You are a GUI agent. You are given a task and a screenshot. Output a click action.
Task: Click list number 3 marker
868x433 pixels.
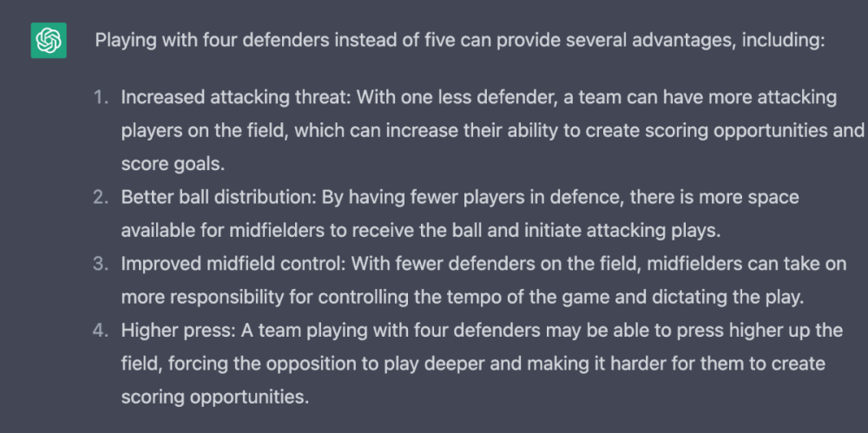pos(102,264)
